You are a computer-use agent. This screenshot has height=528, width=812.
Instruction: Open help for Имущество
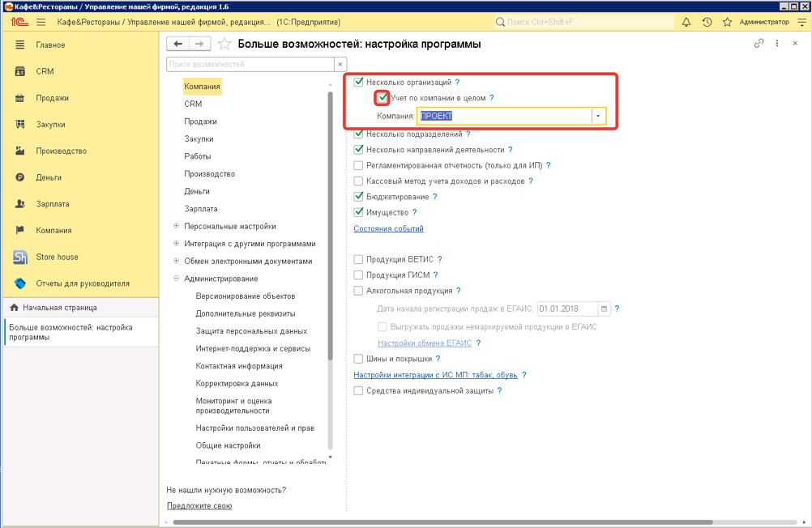414,212
